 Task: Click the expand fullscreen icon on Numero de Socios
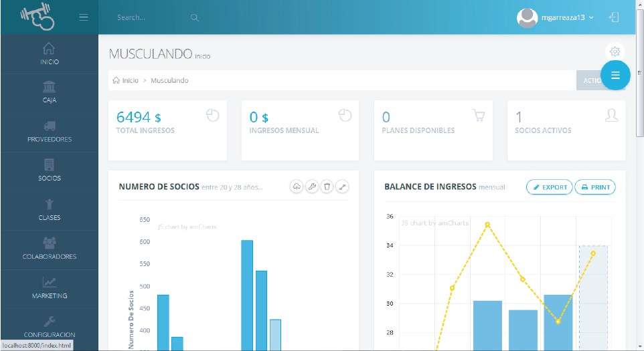click(x=342, y=187)
